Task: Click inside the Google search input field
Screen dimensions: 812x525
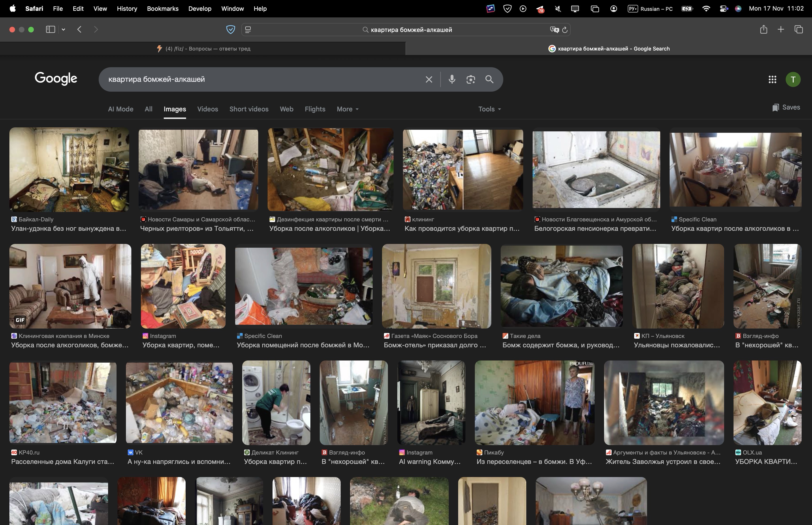Action: [x=259, y=79]
